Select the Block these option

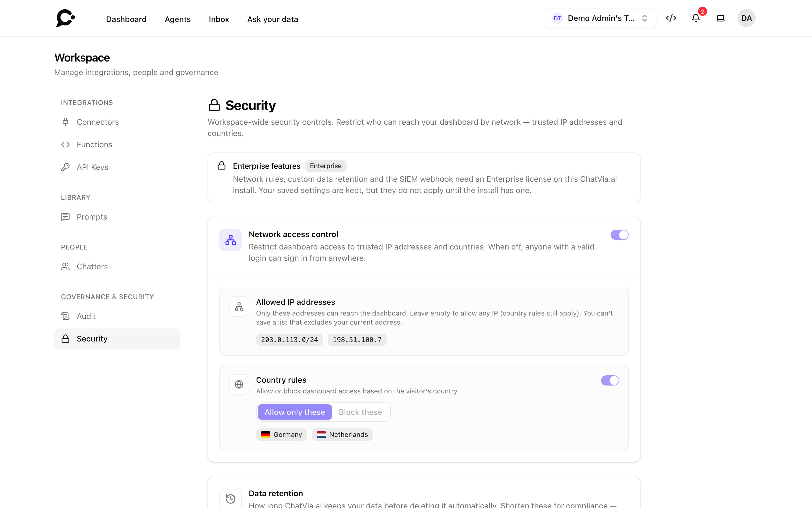coord(360,412)
